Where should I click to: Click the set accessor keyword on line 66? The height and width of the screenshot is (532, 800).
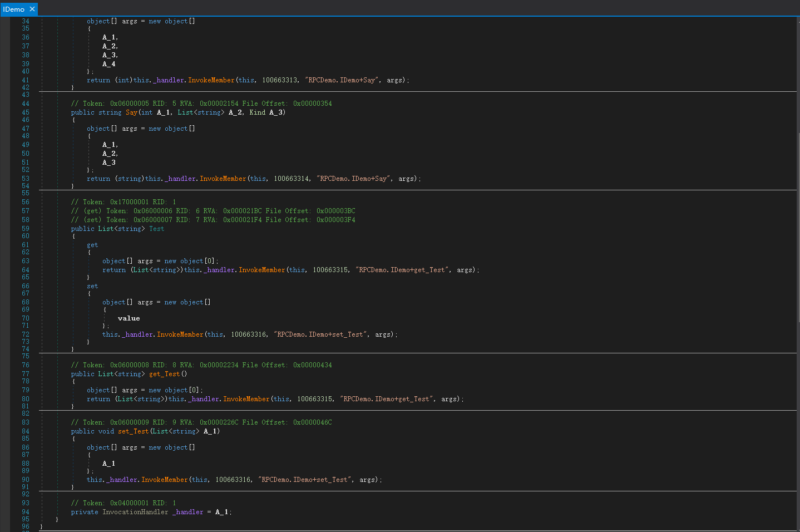tap(92, 286)
